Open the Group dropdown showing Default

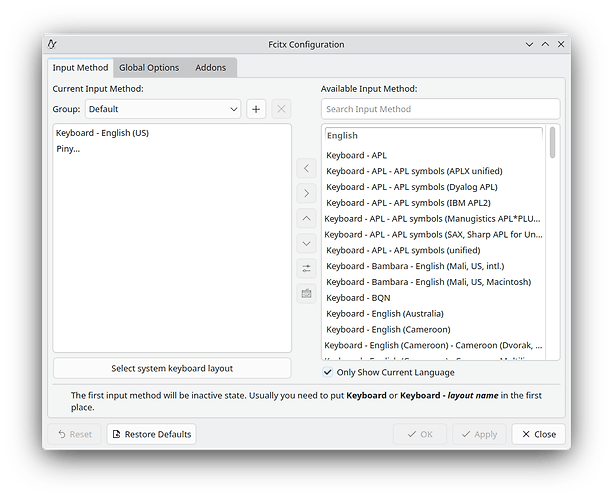[x=163, y=109]
